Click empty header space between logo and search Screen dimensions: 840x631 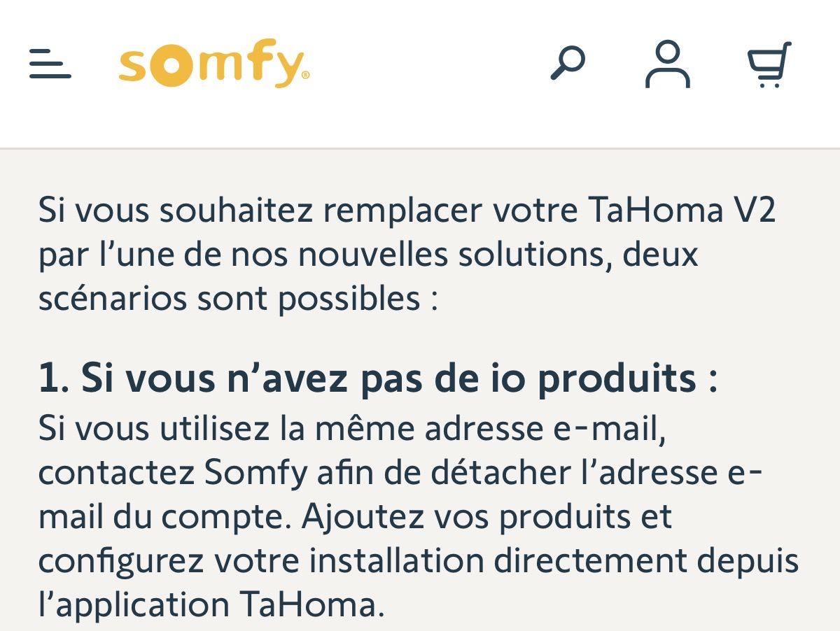click(427, 64)
